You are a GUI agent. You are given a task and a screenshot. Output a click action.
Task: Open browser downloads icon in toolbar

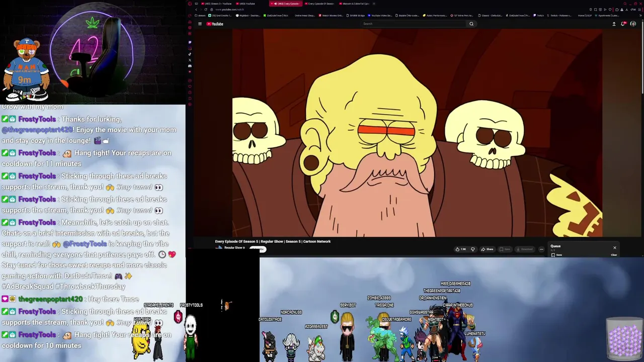[x=626, y=10]
